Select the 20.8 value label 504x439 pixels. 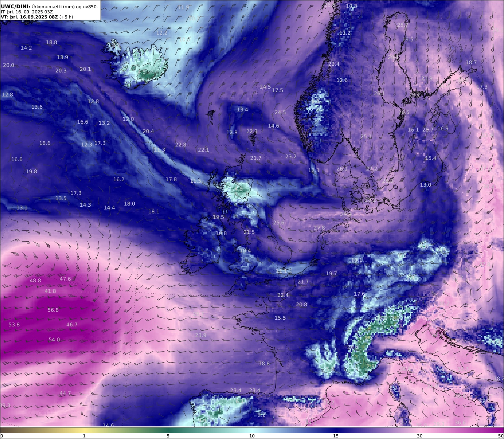click(x=302, y=305)
